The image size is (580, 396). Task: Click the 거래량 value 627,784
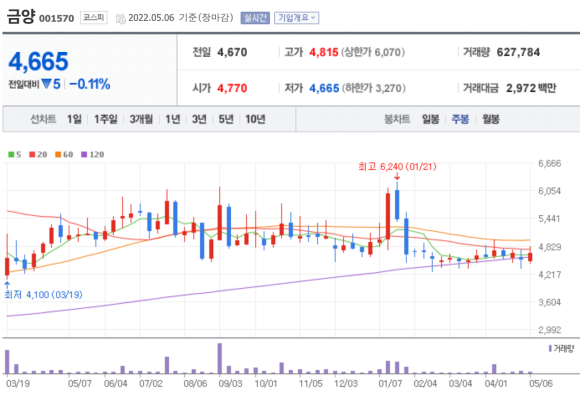click(518, 52)
